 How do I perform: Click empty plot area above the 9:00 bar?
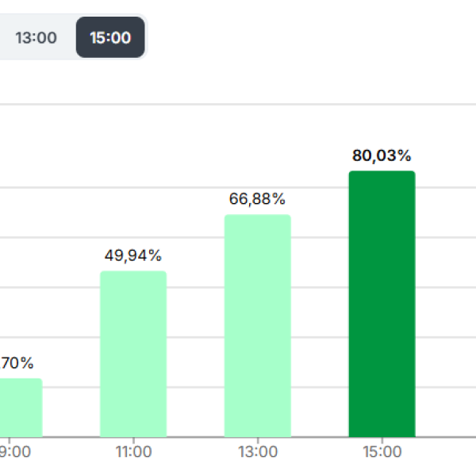[x=21, y=238]
